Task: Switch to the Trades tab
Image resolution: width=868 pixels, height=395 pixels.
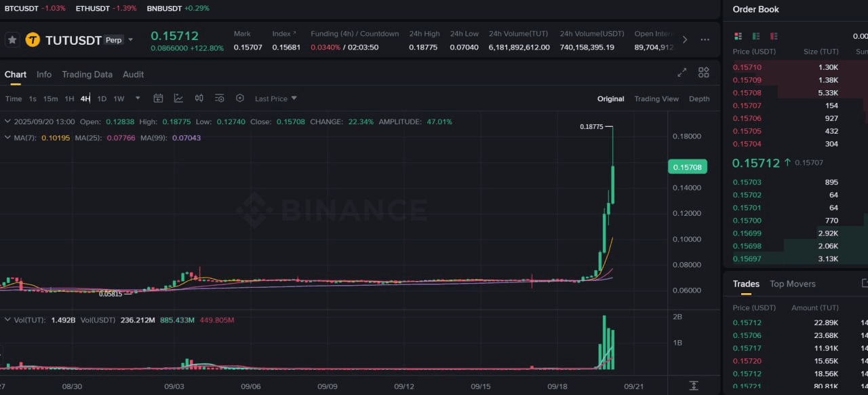Action: pyautogui.click(x=746, y=284)
